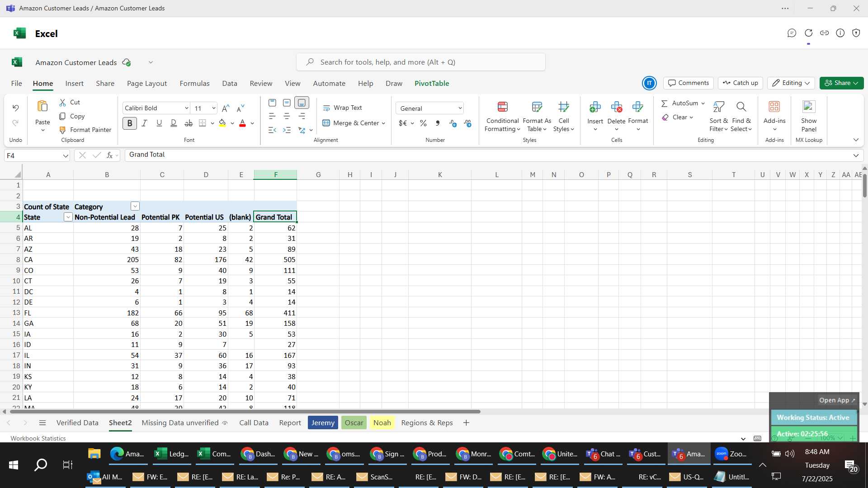Image resolution: width=868 pixels, height=488 pixels.
Task: Switch to Call Data sheet tab
Action: pyautogui.click(x=254, y=423)
